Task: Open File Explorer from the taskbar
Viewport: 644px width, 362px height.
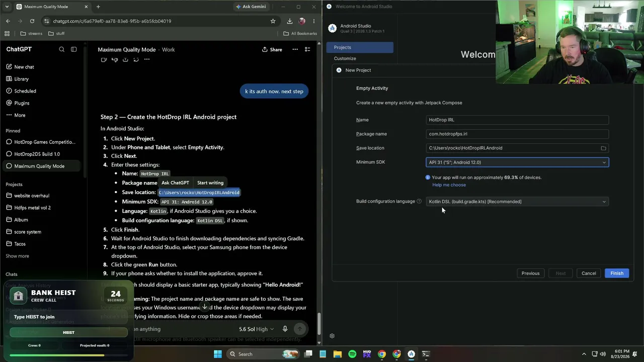Action: click(x=338, y=354)
